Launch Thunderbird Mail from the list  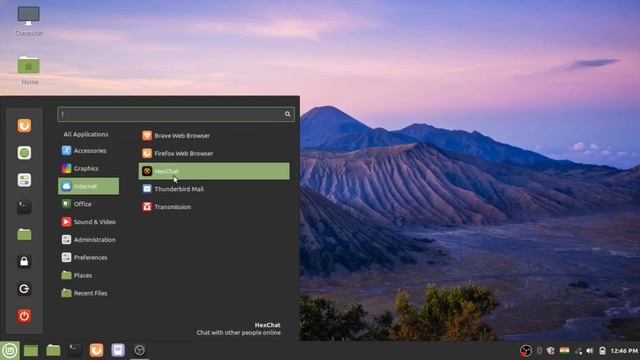(x=214, y=189)
